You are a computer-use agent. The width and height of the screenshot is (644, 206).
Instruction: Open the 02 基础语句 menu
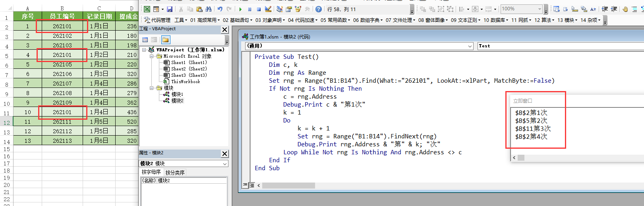pyautogui.click(x=237, y=20)
